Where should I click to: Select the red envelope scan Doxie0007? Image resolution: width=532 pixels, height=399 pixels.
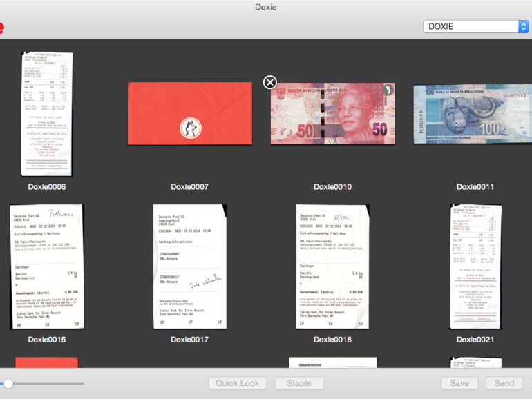pos(190,114)
